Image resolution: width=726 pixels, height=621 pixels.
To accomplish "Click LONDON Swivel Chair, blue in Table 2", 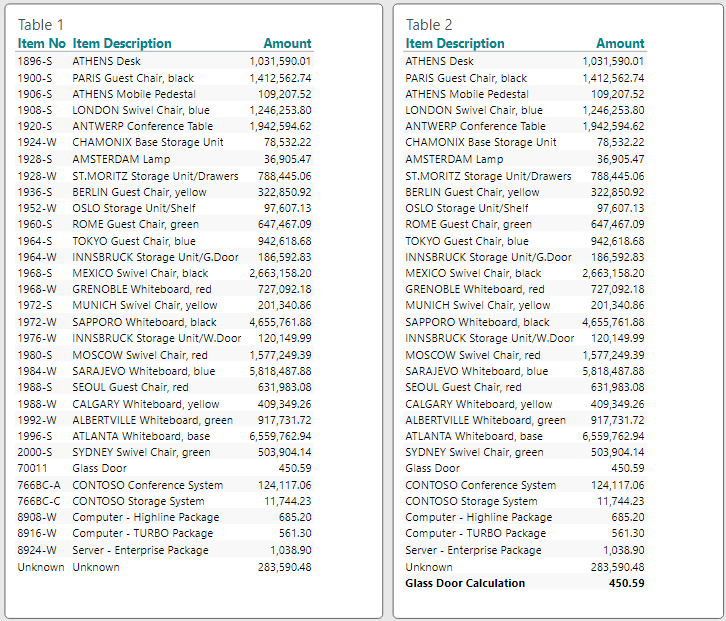I will [x=474, y=110].
